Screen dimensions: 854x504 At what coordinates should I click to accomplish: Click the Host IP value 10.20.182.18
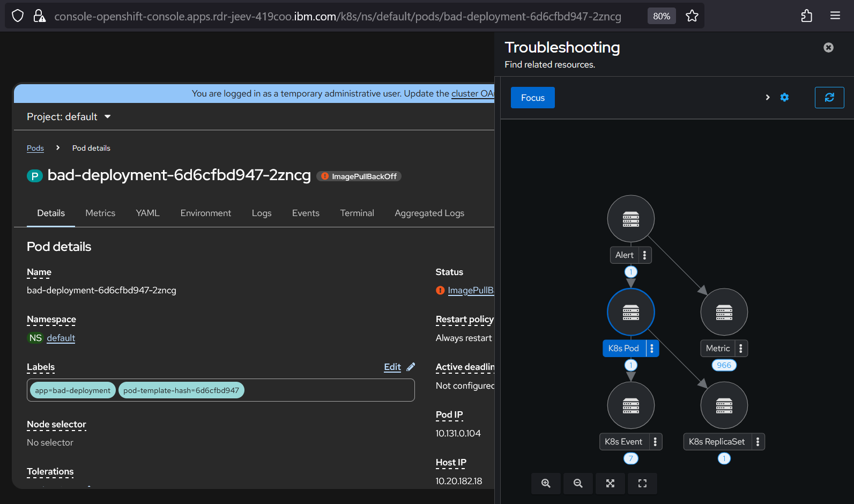click(459, 481)
